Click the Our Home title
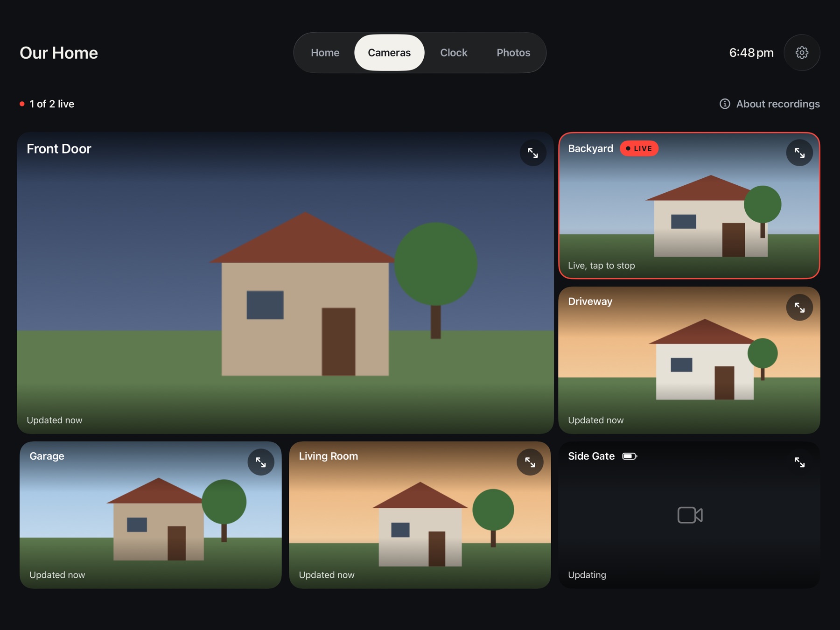Image resolution: width=840 pixels, height=630 pixels. point(59,53)
